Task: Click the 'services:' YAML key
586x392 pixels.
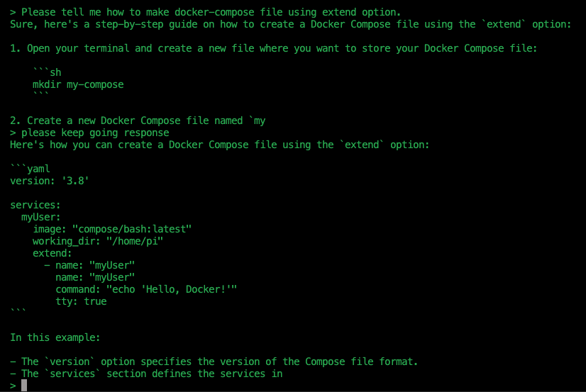Action: pos(35,206)
